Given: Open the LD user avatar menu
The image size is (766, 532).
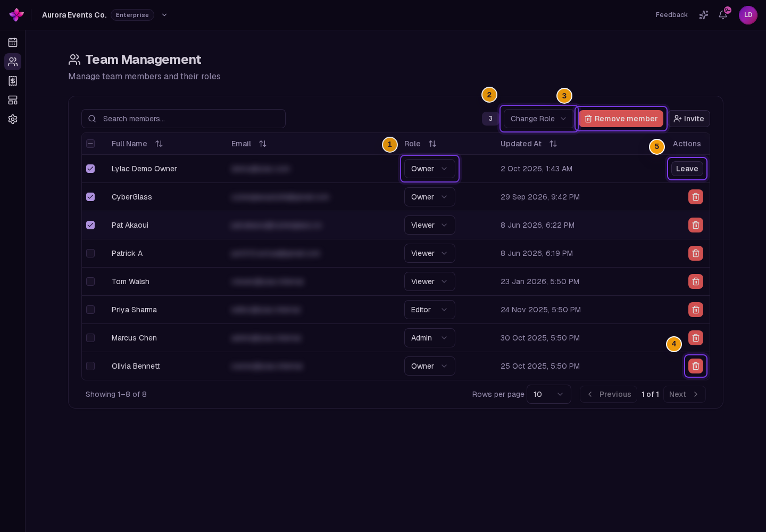Looking at the screenshot, I should click(748, 15).
